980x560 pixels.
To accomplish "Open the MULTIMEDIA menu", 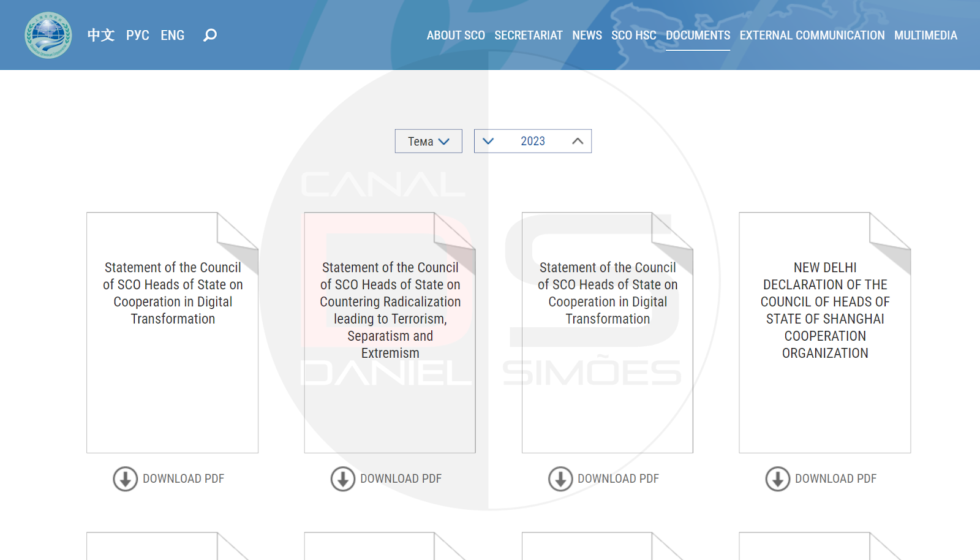I will 925,36.
